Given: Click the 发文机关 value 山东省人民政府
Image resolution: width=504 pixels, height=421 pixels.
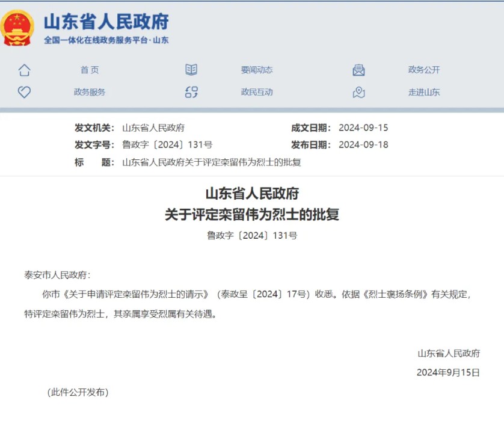Looking at the screenshot, I should coord(153,128).
